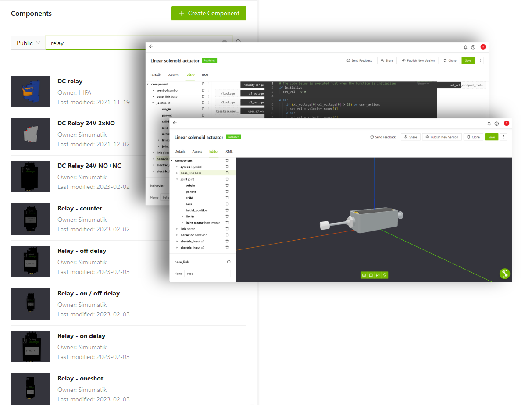Clear the relay search text with the X icon

click(225, 43)
